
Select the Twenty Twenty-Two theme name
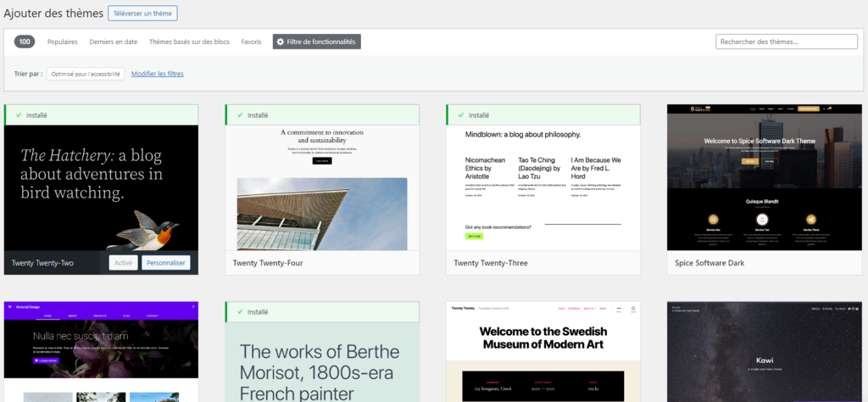pos(42,263)
